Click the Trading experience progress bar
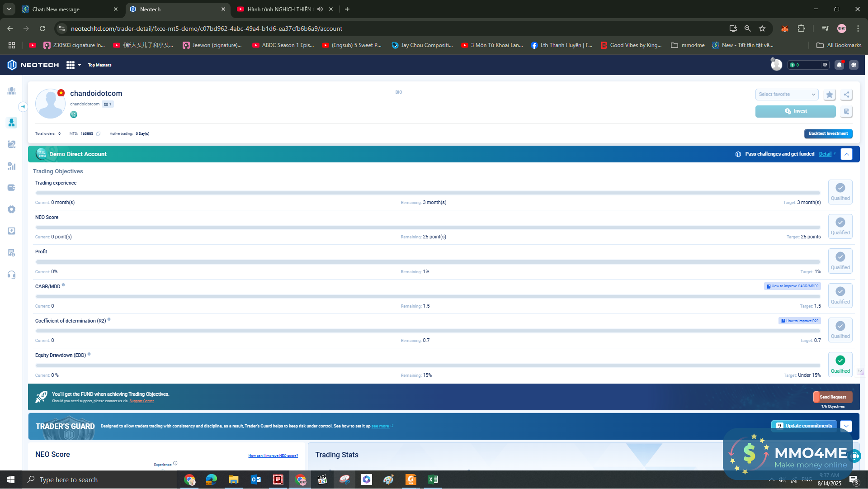Screen dimensions: 868x489 coord(427,193)
